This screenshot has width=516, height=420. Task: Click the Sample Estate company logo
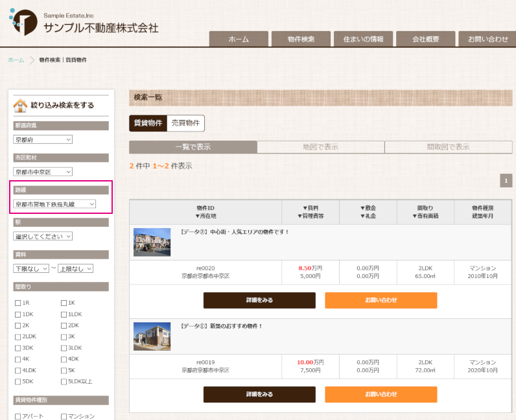[23, 22]
